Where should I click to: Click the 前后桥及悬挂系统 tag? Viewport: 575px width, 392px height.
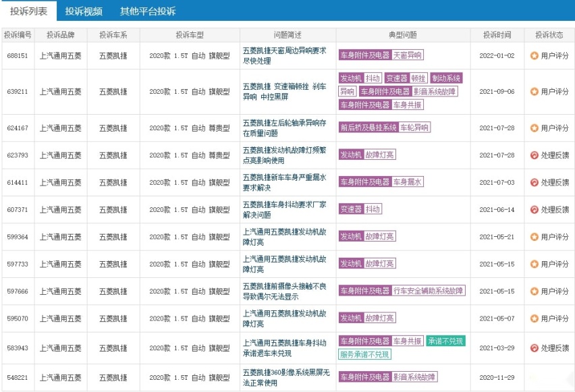tap(368, 128)
